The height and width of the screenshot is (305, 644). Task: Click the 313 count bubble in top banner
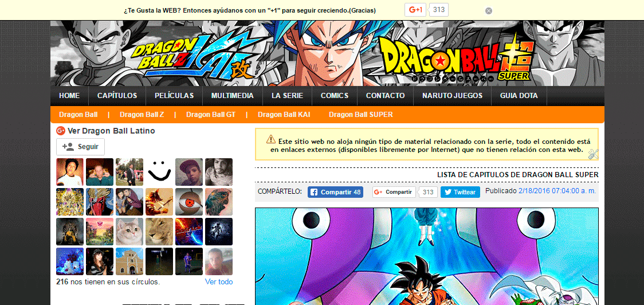(439, 10)
